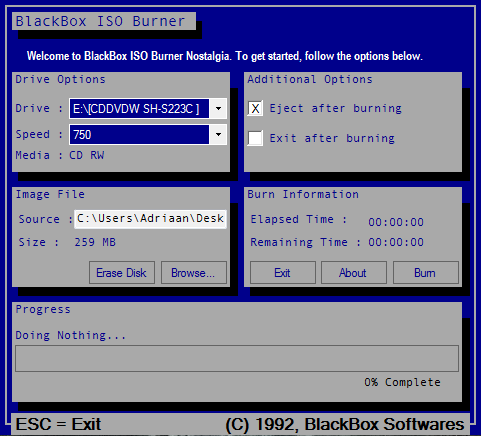Click the Burn Information heading

point(303,194)
